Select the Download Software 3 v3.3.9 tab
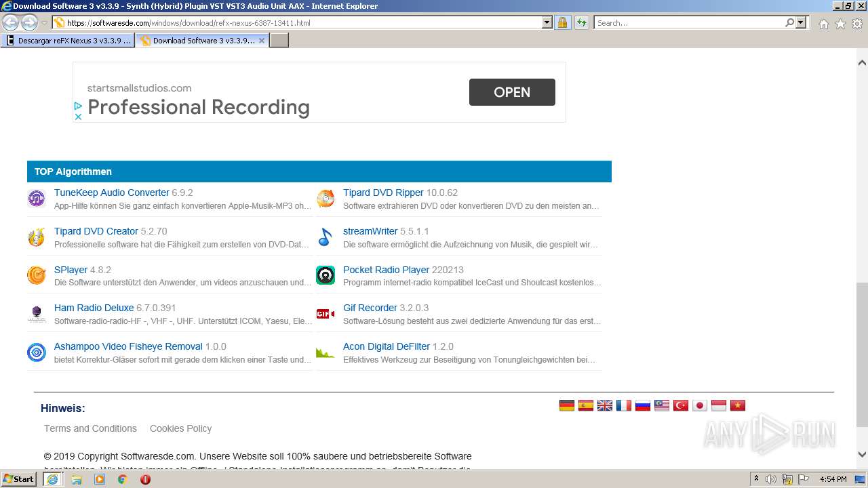868x488 pixels. (x=202, y=41)
